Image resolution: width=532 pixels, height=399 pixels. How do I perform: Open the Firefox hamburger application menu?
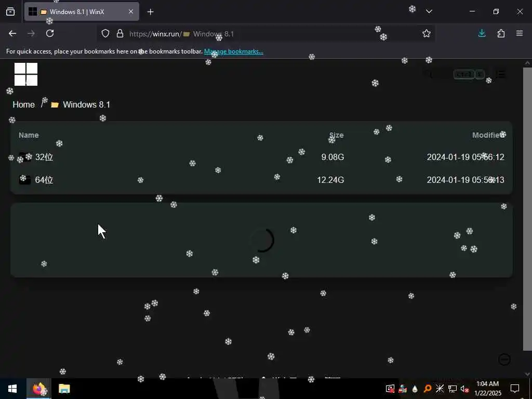pos(520,33)
